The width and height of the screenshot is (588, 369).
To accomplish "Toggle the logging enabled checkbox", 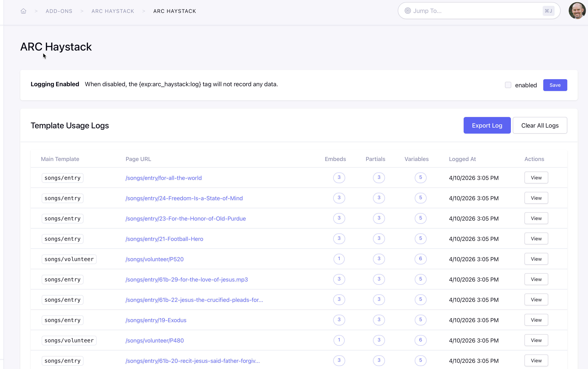I will tap(508, 85).
